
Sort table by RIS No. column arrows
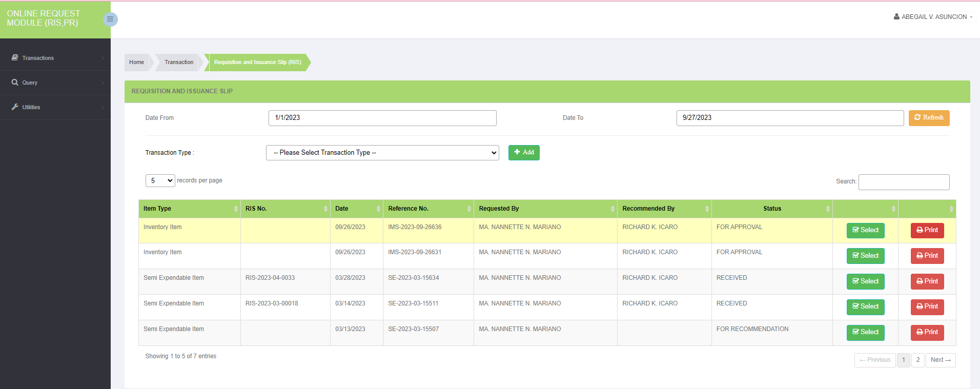[325, 209]
